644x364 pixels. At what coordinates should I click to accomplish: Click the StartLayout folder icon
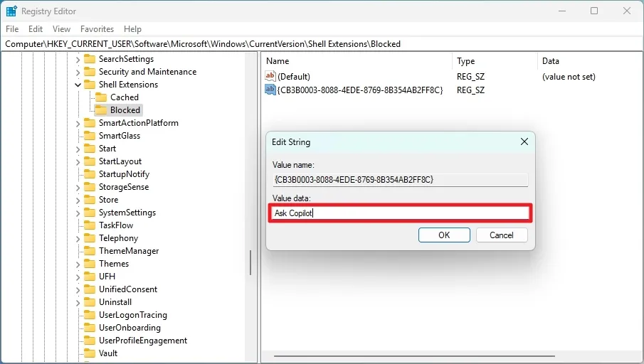pyautogui.click(x=90, y=161)
